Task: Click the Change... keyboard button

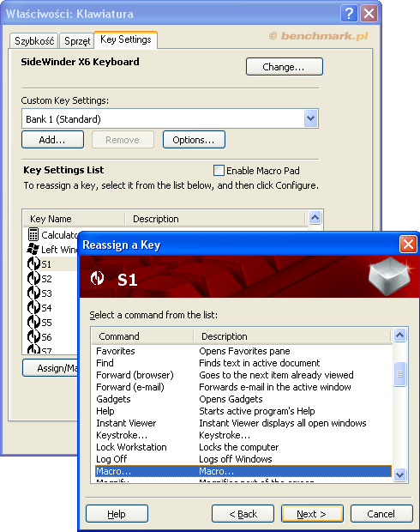Action: click(284, 67)
